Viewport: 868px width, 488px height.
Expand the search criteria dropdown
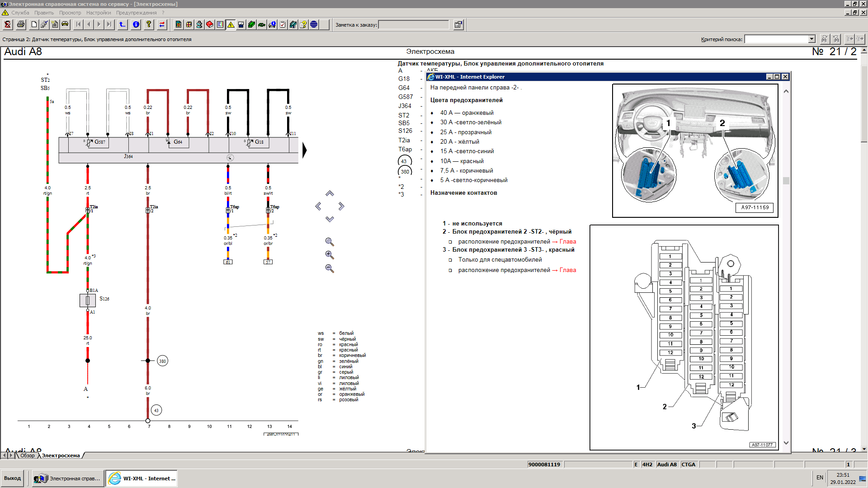(811, 39)
